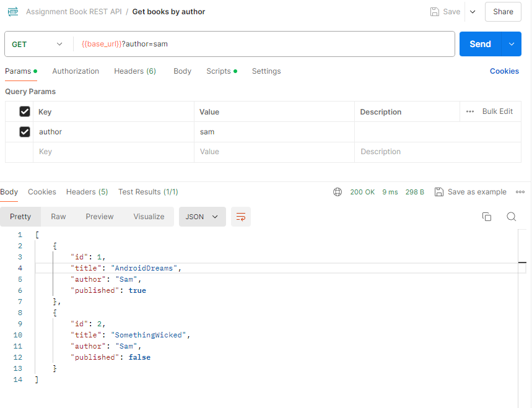The width and height of the screenshot is (532, 408).
Task: Switch to the Params tab
Action: (x=20, y=71)
